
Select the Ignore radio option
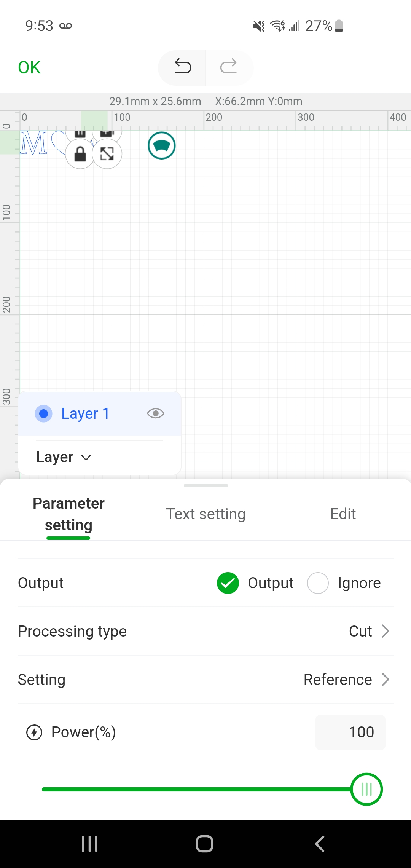point(318,583)
